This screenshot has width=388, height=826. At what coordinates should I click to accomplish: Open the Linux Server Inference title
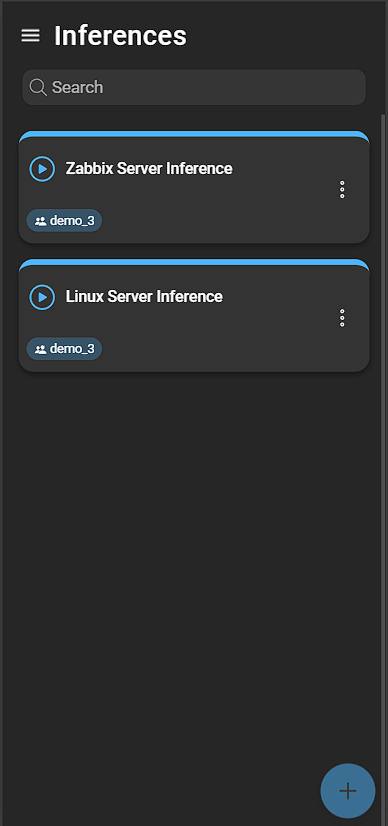[x=144, y=297]
